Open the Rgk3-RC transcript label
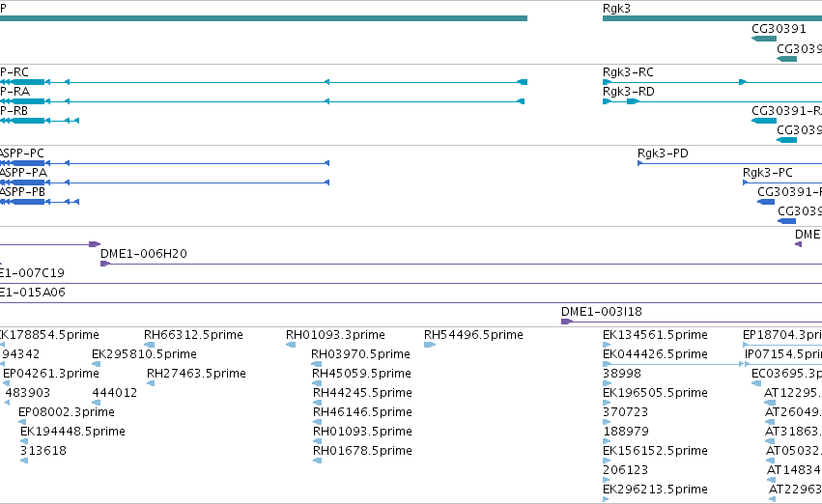The image size is (822, 504). click(x=628, y=72)
